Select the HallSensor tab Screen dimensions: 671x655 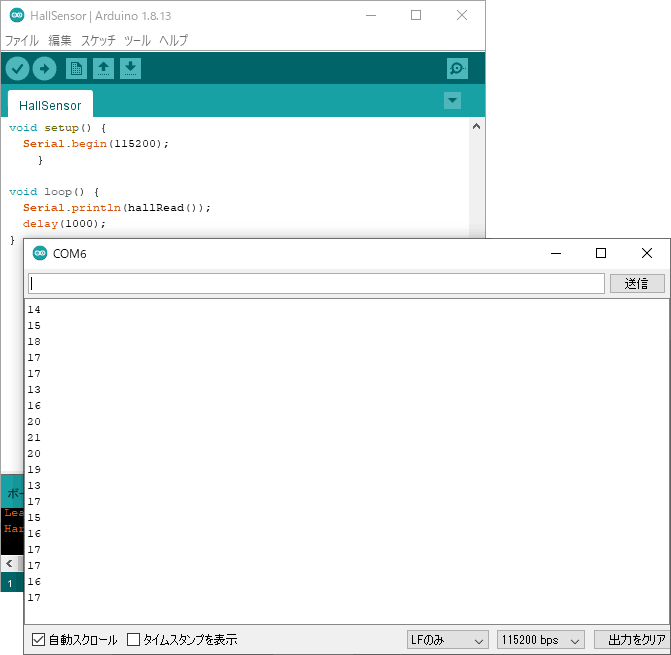(50, 105)
